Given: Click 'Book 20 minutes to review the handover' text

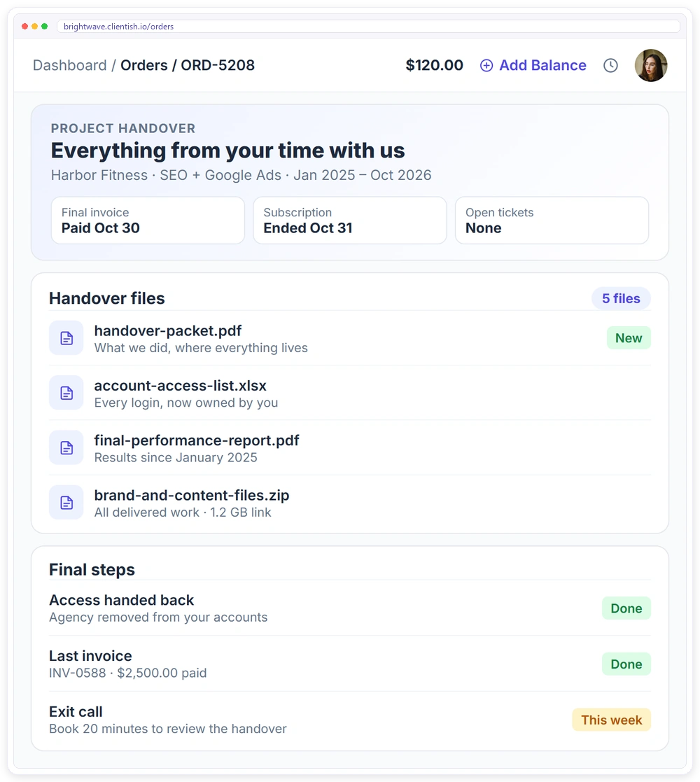Looking at the screenshot, I should click(x=168, y=729).
